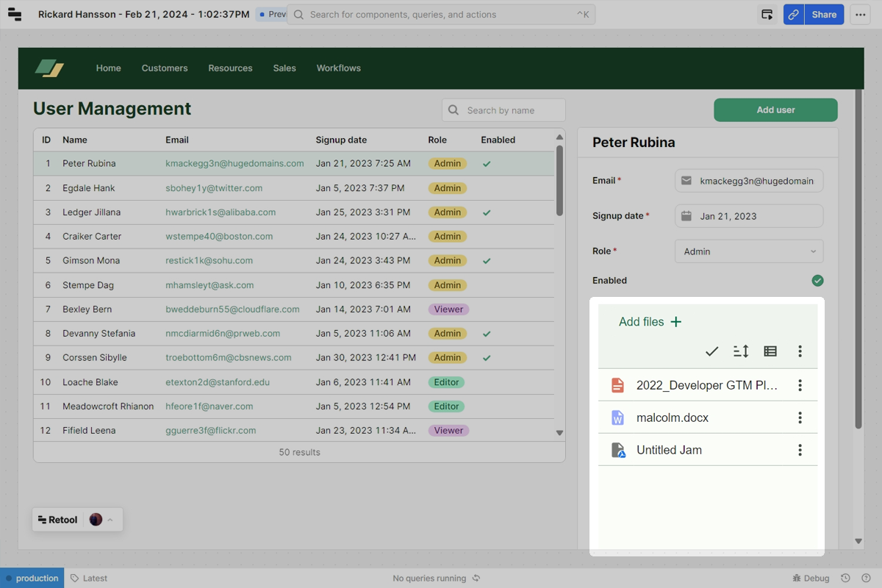The height and width of the screenshot is (588, 882).
Task: Switch to the Customers tab
Action: coord(165,68)
